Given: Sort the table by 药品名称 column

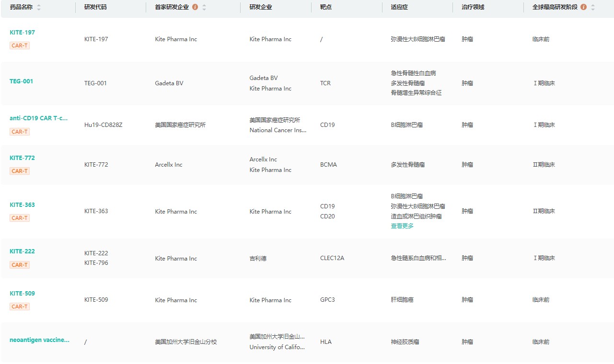Looking at the screenshot, I should [x=39, y=7].
